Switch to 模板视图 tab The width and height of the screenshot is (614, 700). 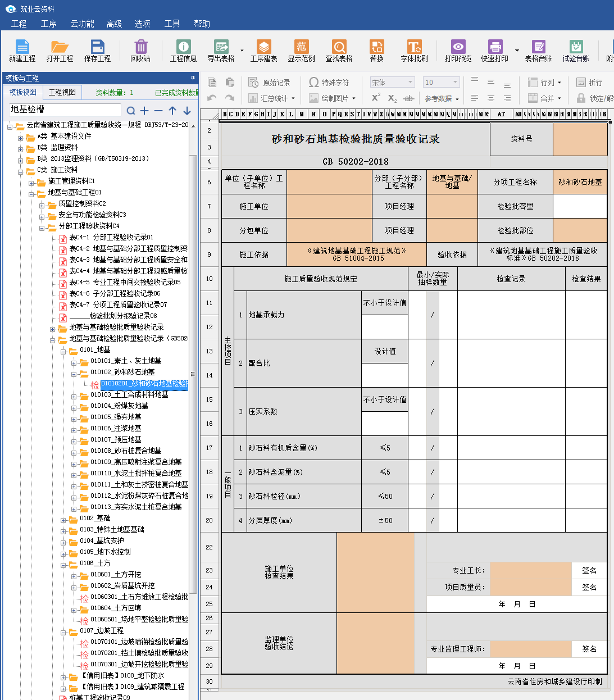(23, 92)
